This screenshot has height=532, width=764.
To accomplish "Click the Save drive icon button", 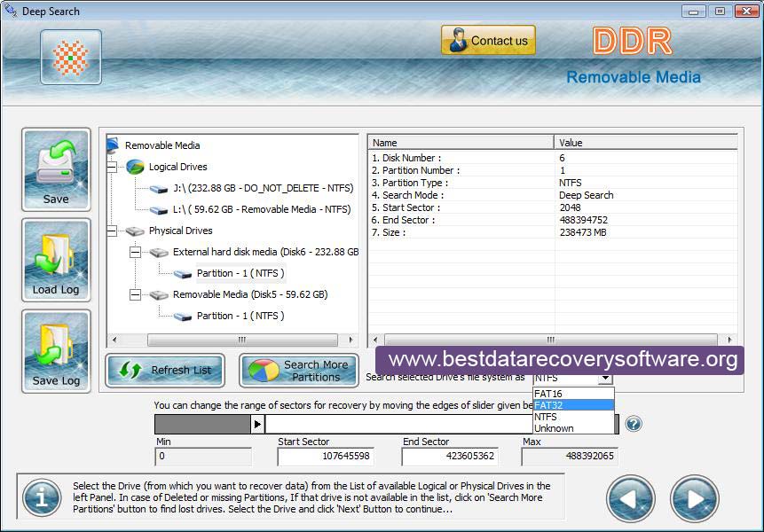I will point(56,170).
